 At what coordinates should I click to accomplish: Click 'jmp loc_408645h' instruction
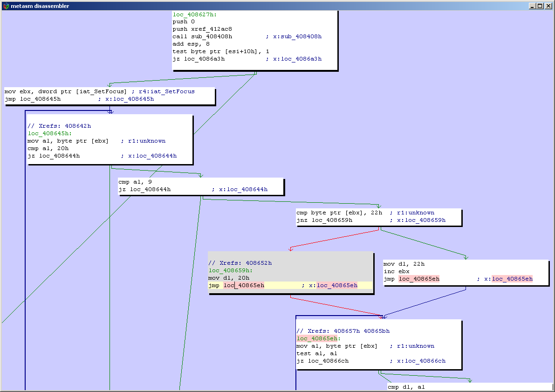[33, 99]
